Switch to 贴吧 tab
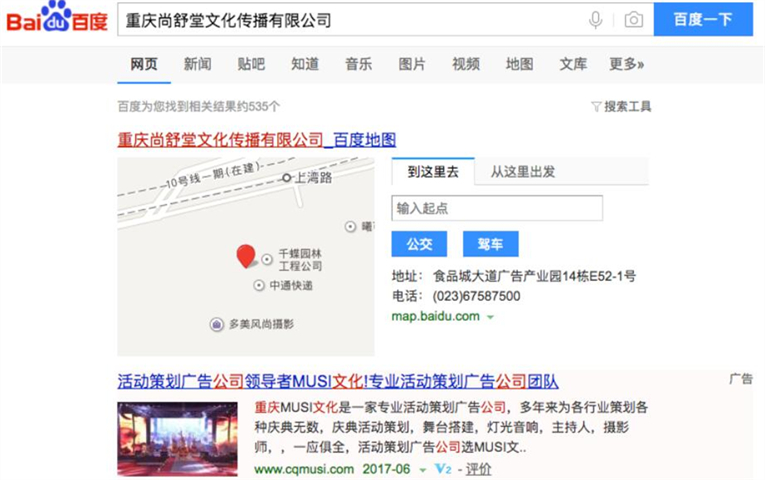765x480 pixels. tap(251, 64)
